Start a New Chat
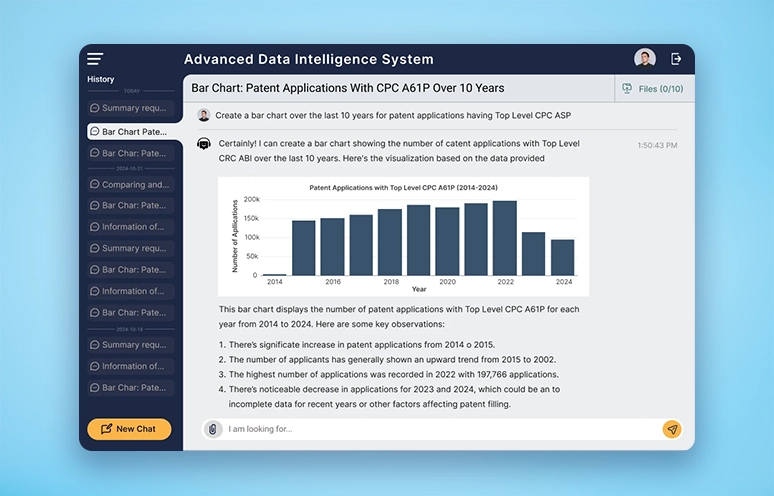The image size is (774, 496). tap(129, 429)
